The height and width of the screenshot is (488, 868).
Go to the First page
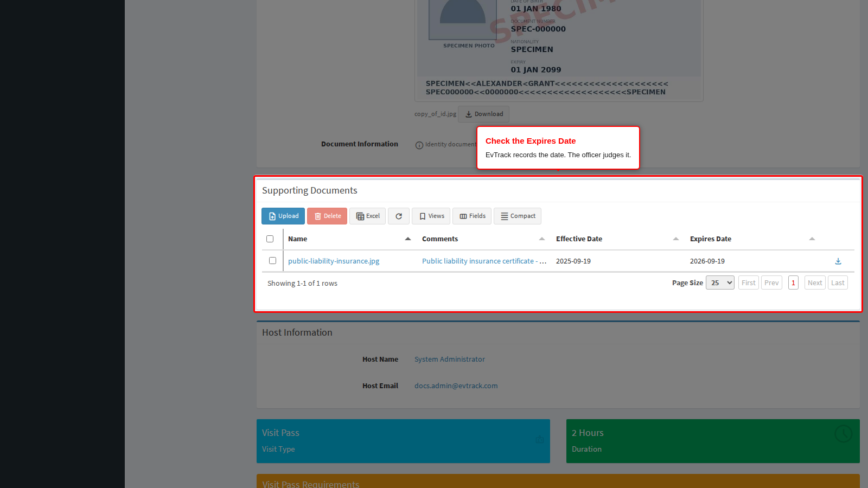749,282
